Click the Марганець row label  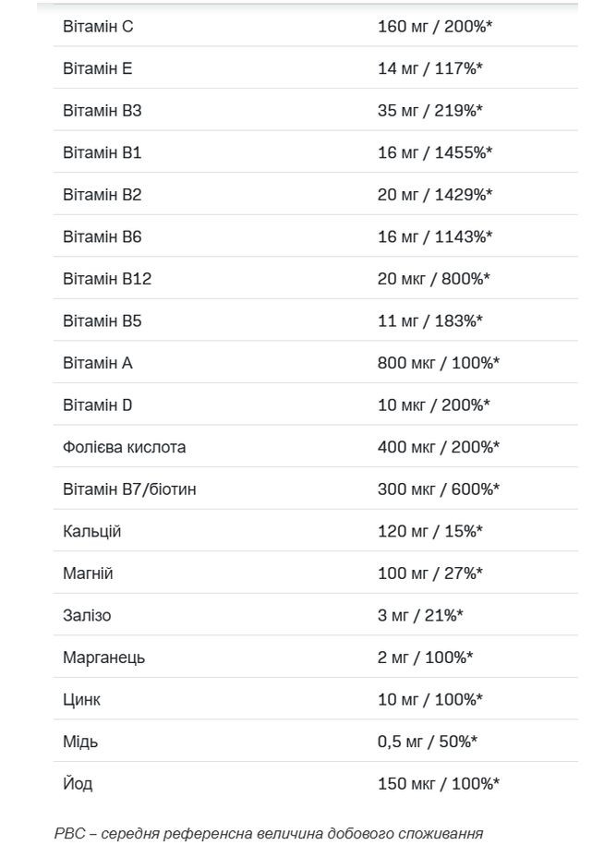104,658
